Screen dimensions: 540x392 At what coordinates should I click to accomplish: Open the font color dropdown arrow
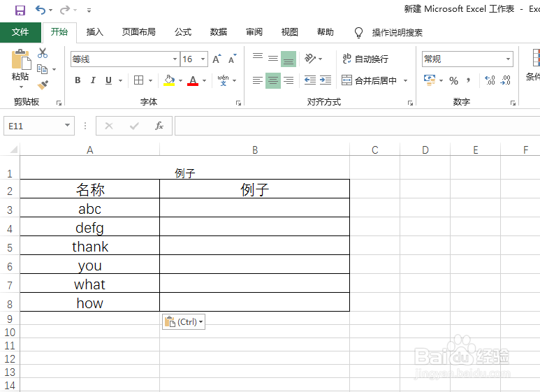pos(204,81)
